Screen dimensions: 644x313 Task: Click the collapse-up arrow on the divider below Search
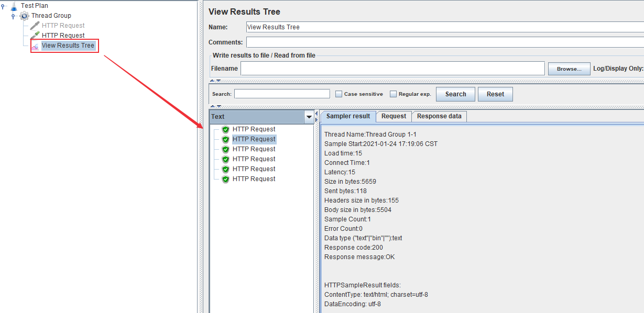tap(212, 106)
